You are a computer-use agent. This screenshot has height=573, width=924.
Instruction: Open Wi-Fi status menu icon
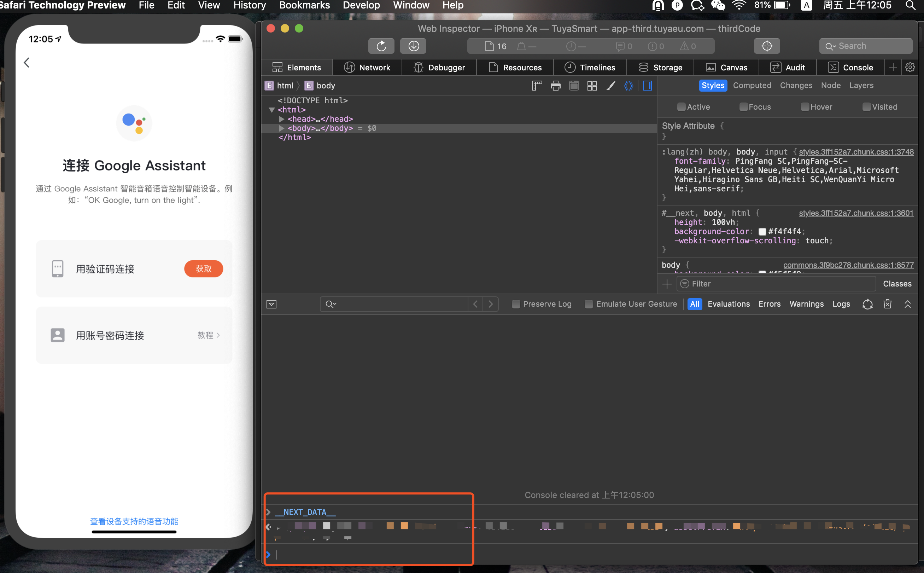[739, 5]
